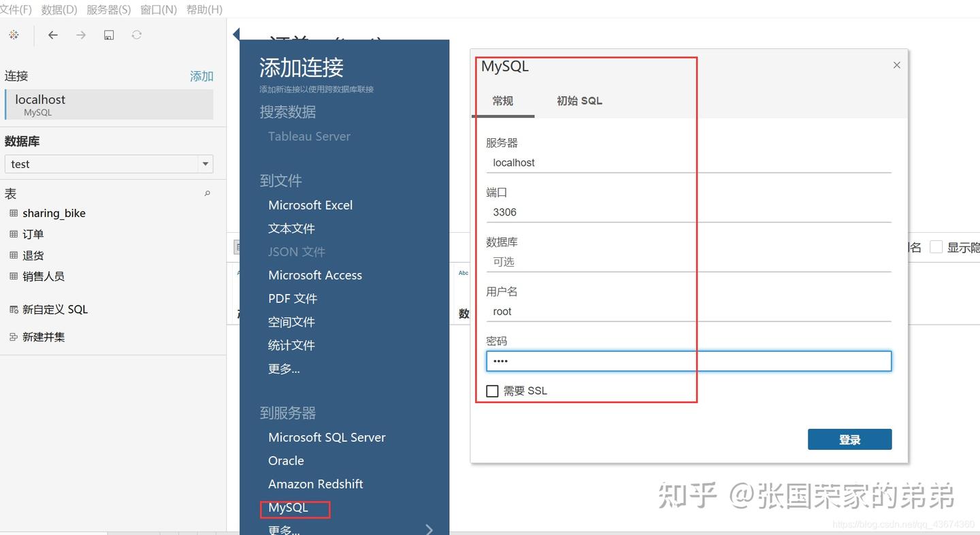Expand 更多... under 到服务器
980x535 pixels.
[284, 529]
